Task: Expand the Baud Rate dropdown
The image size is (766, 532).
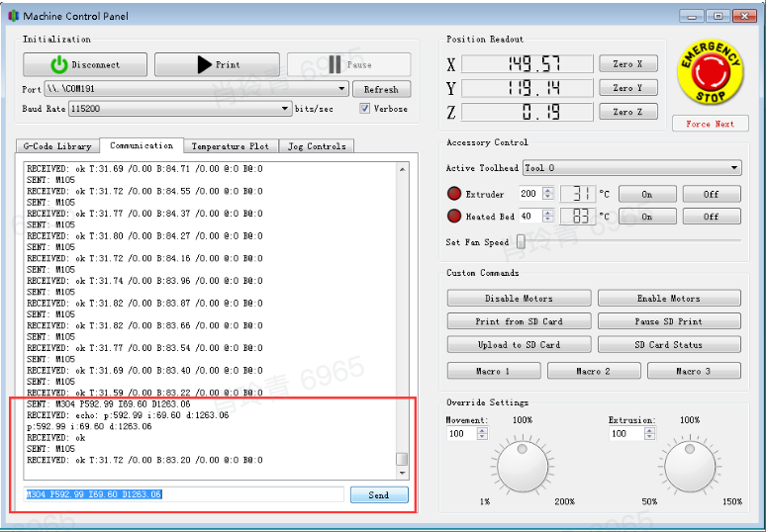Action: pyautogui.click(x=286, y=109)
